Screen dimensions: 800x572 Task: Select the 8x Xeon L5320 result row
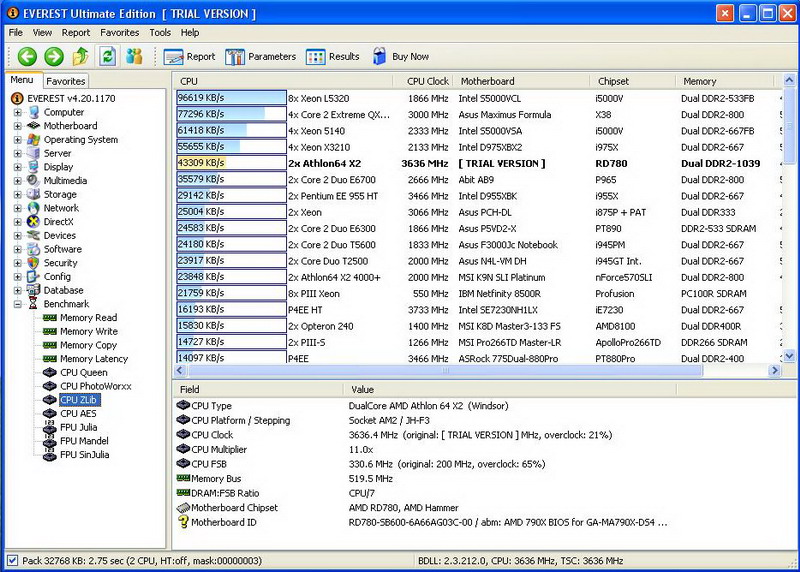tap(479, 98)
